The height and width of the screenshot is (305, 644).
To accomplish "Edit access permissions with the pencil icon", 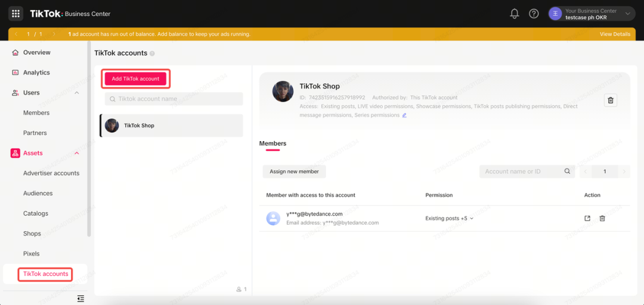I will click(404, 116).
